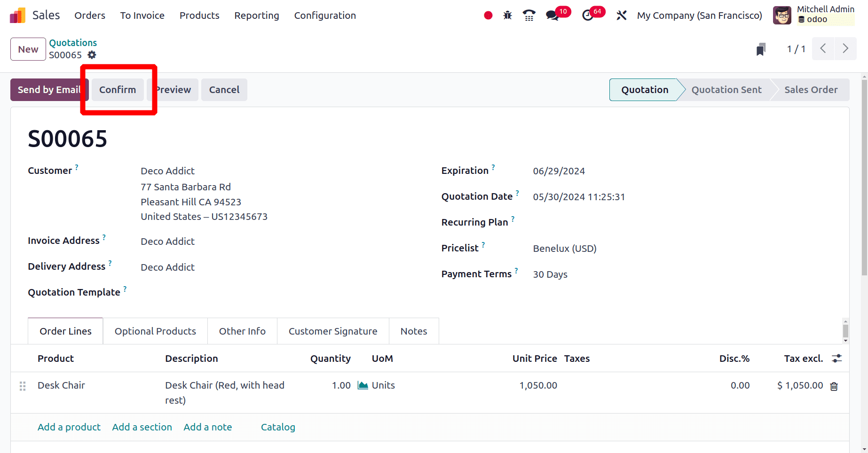The image size is (868, 453).
Task: Switch to the Other Info tab
Action: pyautogui.click(x=242, y=331)
